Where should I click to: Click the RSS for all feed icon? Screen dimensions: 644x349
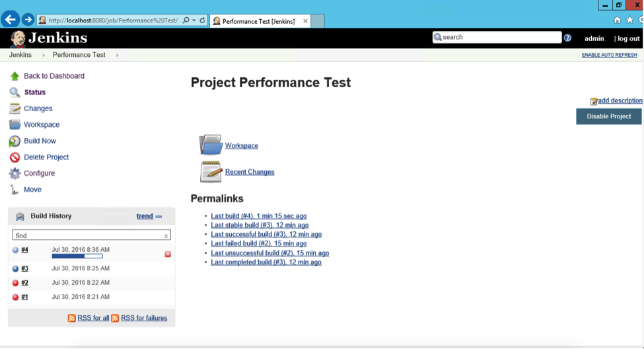coord(72,318)
